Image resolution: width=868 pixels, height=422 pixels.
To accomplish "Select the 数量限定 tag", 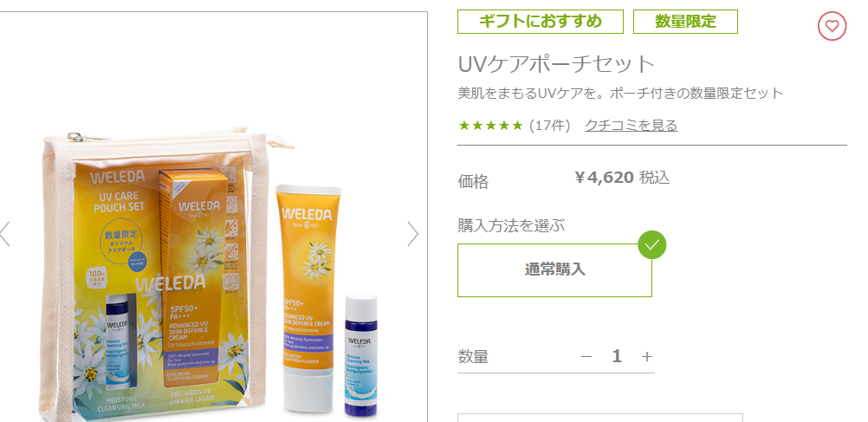I will point(685,22).
